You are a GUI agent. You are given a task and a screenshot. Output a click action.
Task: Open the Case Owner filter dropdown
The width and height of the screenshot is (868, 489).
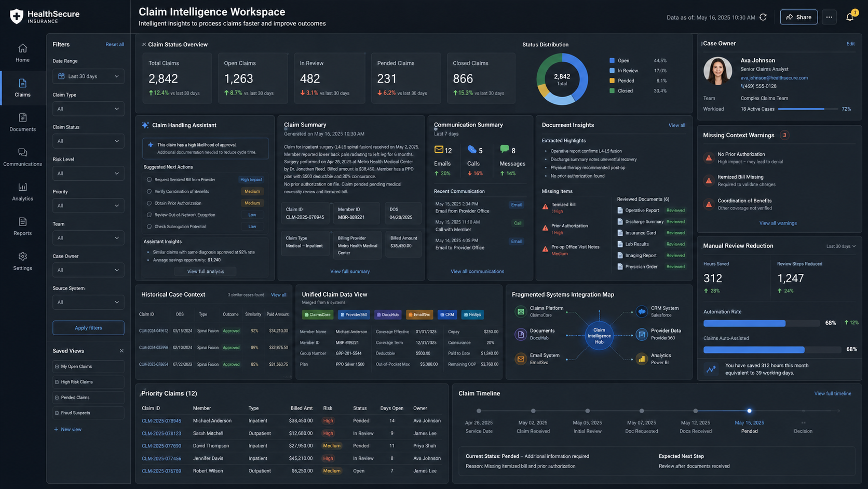pyautogui.click(x=88, y=270)
